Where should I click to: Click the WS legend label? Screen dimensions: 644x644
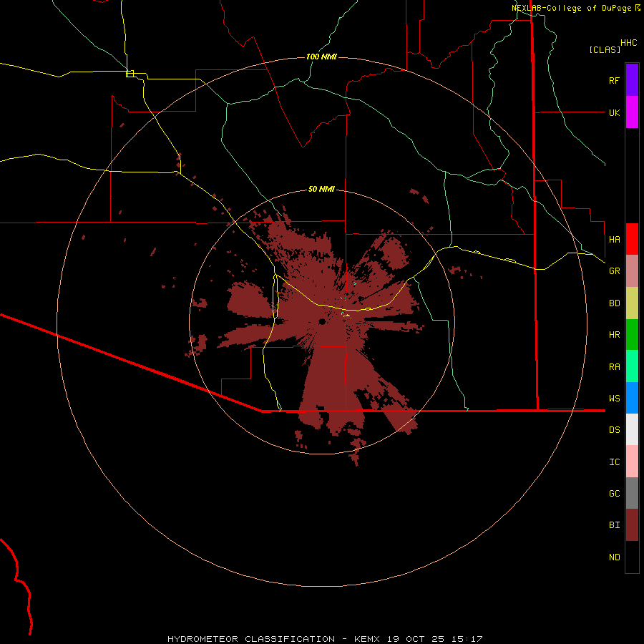tap(614, 398)
